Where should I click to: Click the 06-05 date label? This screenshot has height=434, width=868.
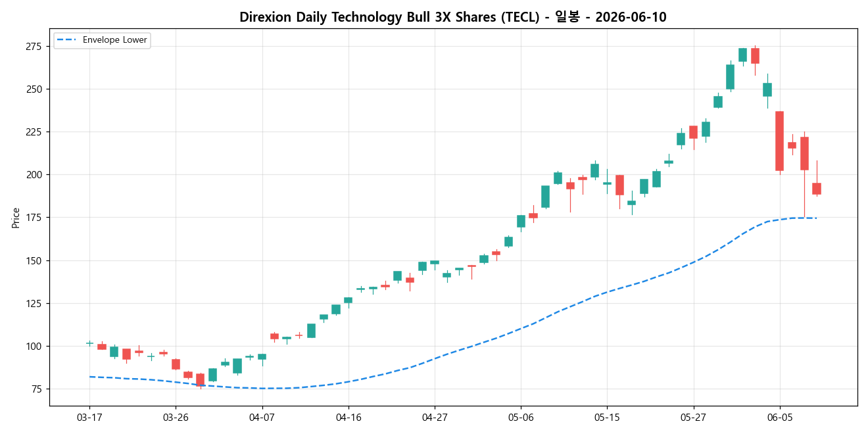pos(780,417)
